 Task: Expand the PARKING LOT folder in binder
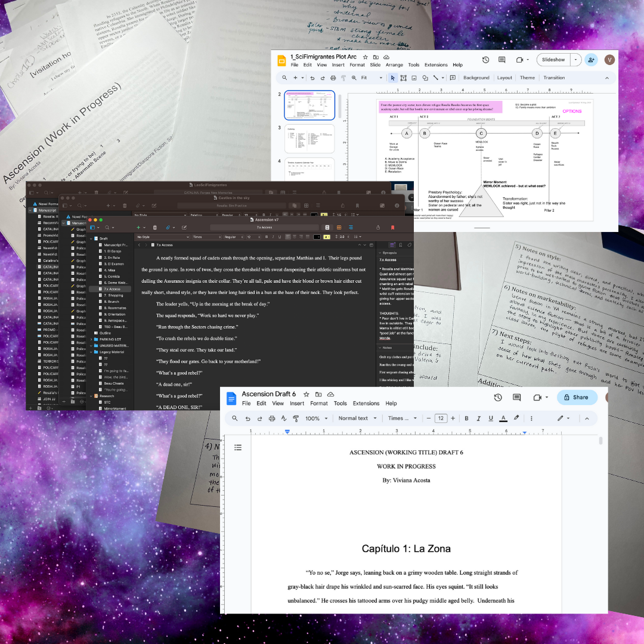(91, 339)
